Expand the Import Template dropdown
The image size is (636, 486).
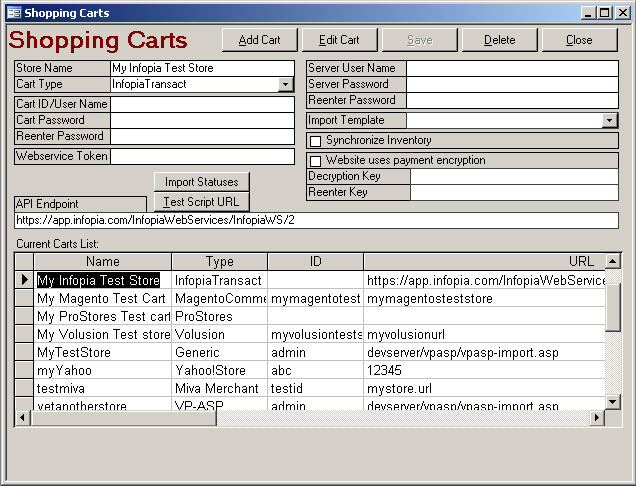pyautogui.click(x=609, y=120)
